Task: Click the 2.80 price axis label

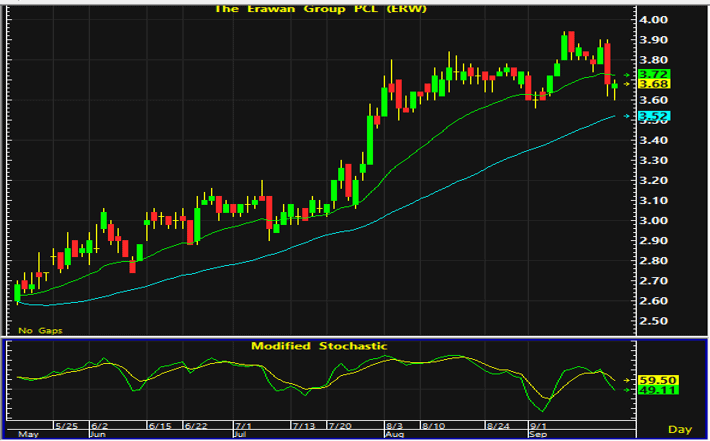Action: click(654, 261)
